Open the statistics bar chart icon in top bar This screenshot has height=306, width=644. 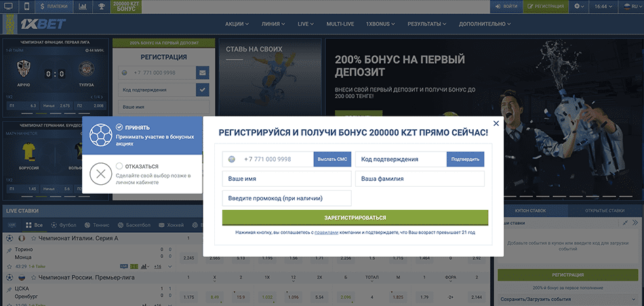tap(83, 7)
